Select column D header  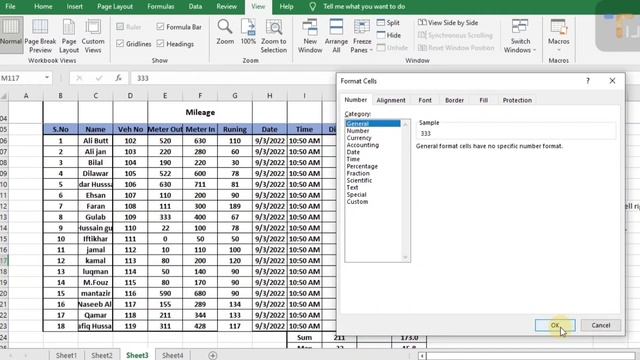click(x=130, y=96)
